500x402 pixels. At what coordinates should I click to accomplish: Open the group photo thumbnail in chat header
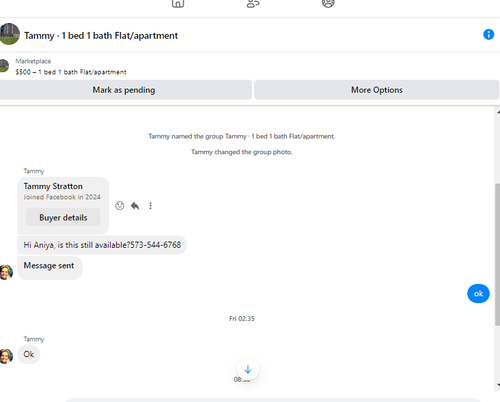click(x=9, y=34)
